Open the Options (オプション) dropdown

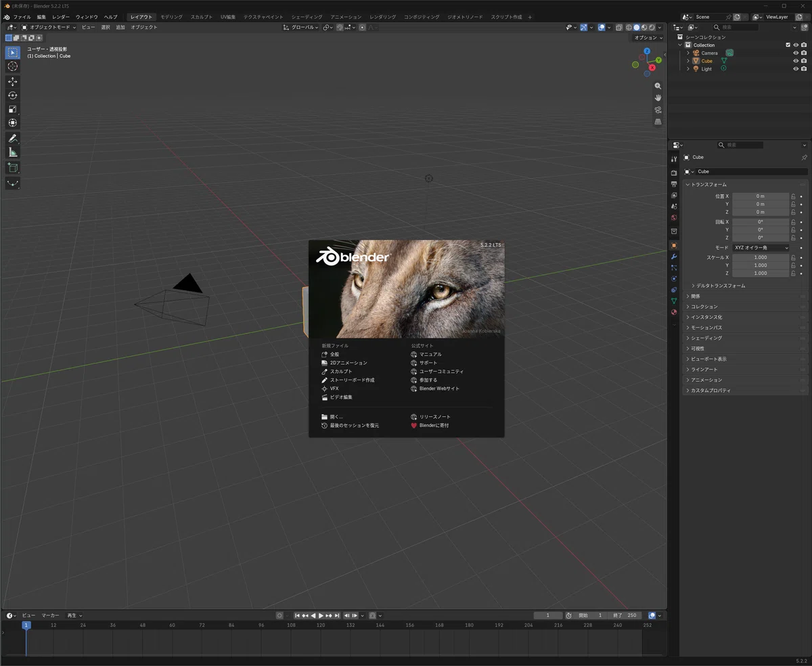click(x=648, y=38)
